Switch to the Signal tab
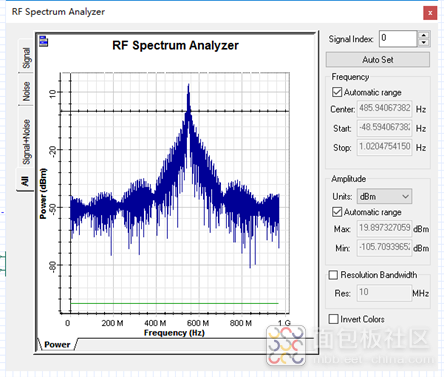Screen dimensions: 444x377 (26, 57)
